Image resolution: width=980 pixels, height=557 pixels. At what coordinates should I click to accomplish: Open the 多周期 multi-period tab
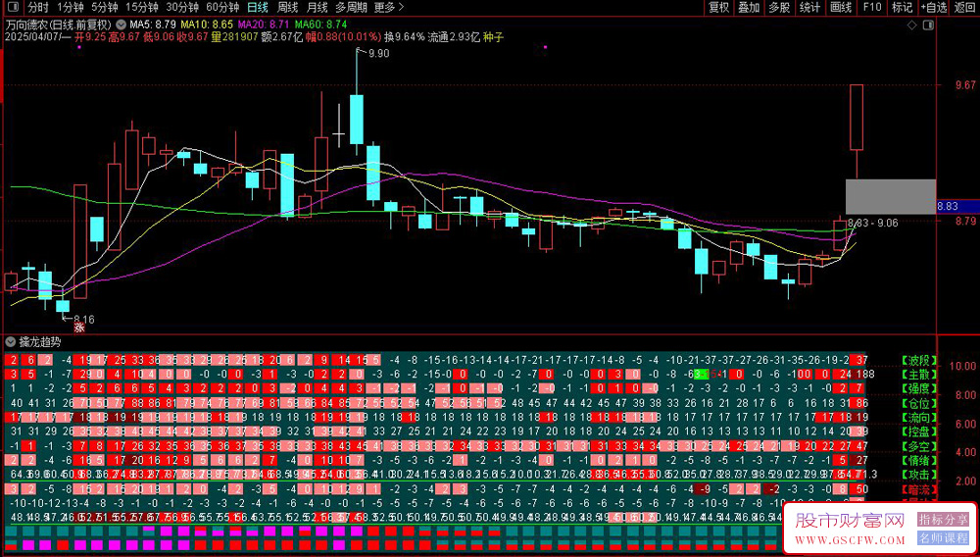(351, 8)
